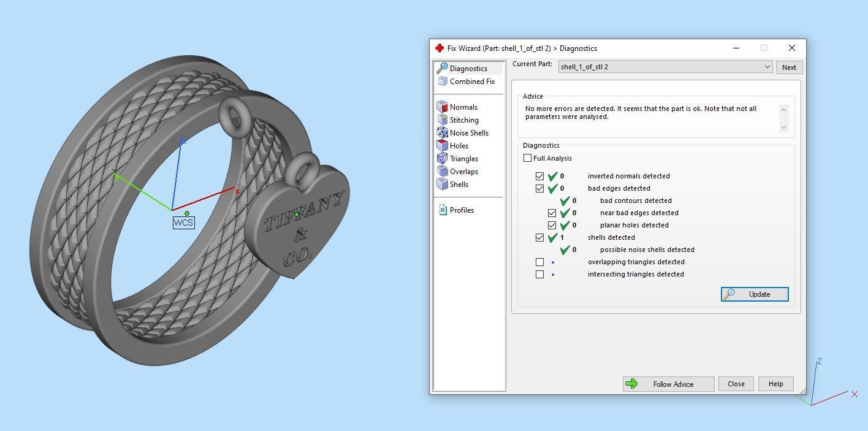Click the Close button in dialog footer
The height and width of the screenshot is (431, 868).
tap(736, 384)
